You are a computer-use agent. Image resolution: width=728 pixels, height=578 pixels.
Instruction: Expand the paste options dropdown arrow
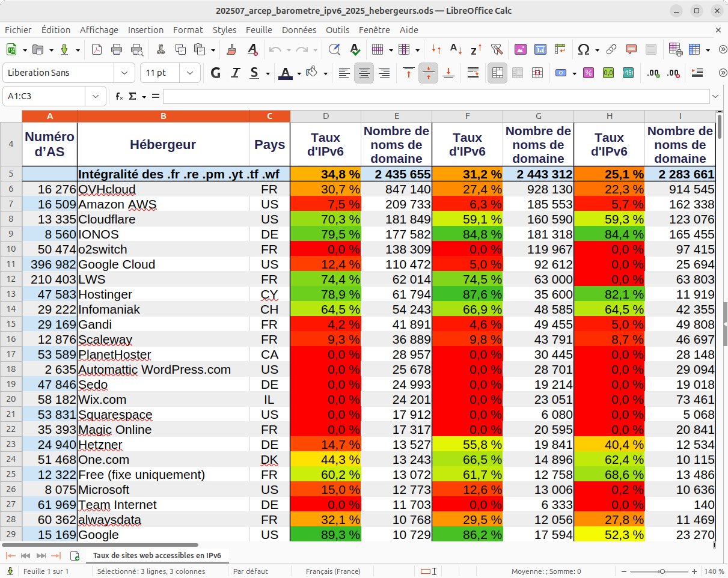(213, 50)
